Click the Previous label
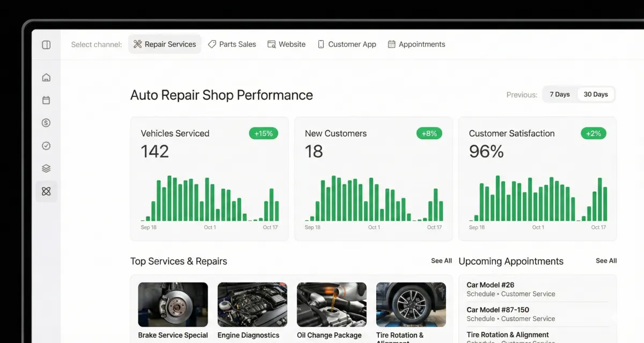This screenshot has height=343, width=644. click(x=522, y=95)
